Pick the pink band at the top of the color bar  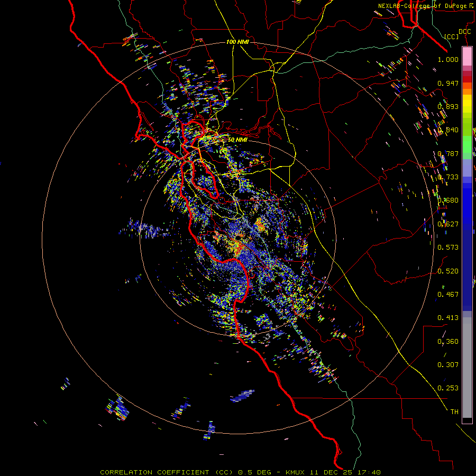point(467,57)
